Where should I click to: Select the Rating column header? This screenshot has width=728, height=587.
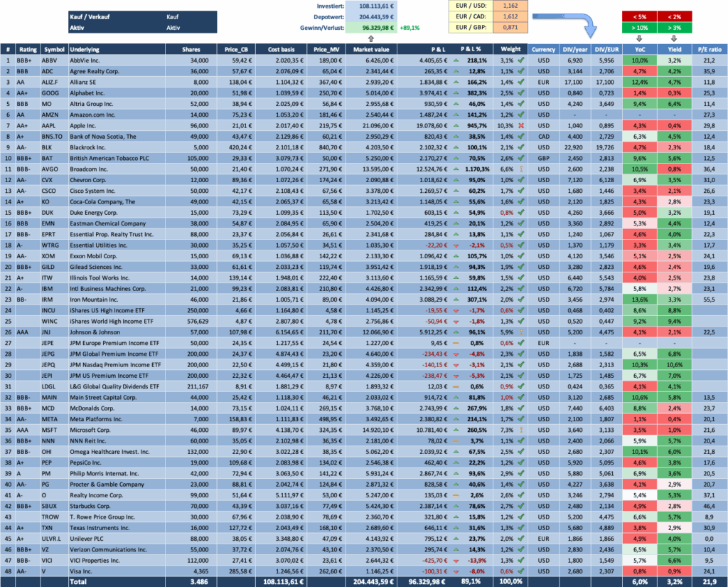[29, 49]
